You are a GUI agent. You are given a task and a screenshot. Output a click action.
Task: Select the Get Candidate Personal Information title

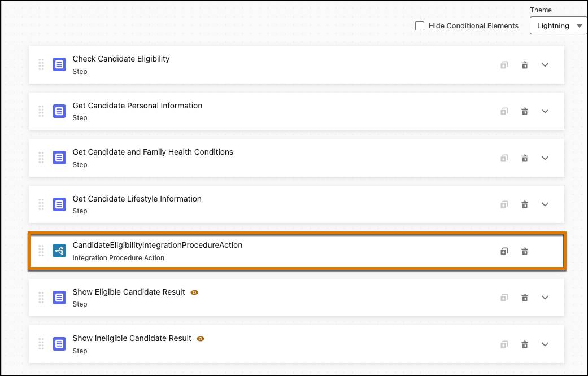[137, 106]
